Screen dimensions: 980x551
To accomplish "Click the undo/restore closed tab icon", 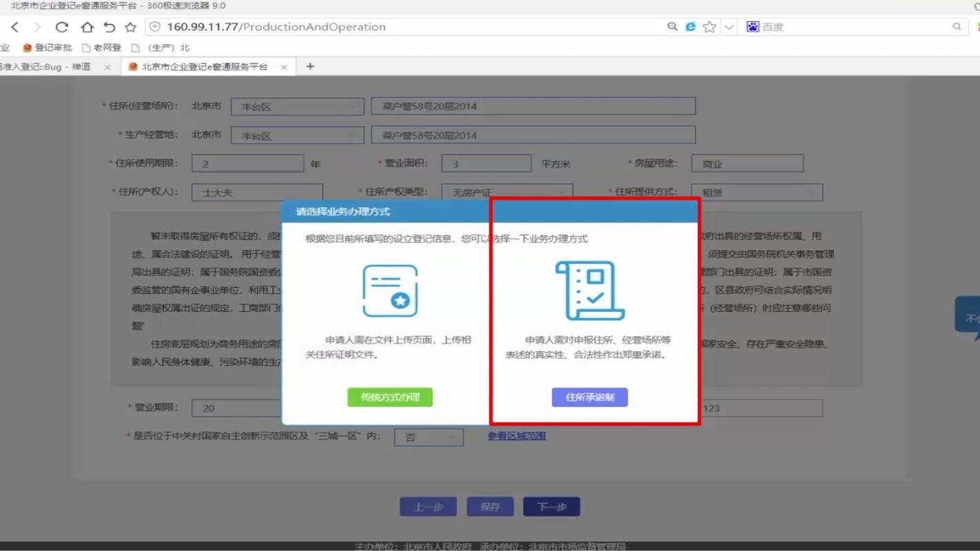I will coord(110,27).
